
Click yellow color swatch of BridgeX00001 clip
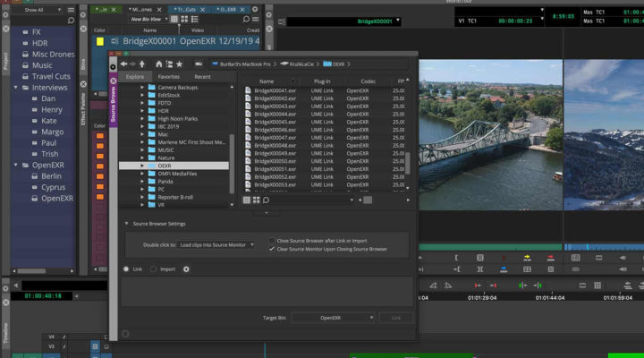(x=100, y=41)
